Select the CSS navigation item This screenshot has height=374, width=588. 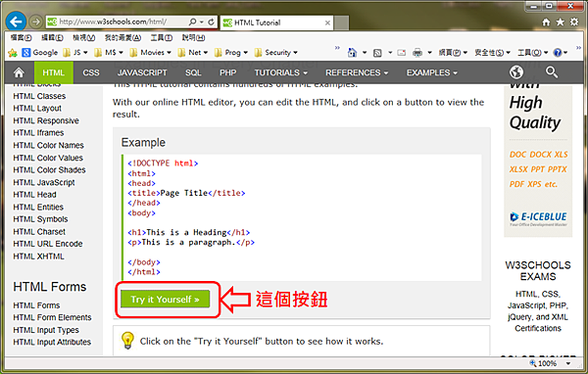pos(91,72)
